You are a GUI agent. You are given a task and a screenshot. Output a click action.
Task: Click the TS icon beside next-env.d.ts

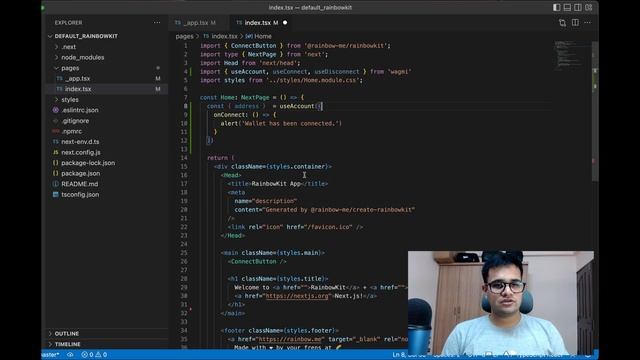tap(56, 142)
